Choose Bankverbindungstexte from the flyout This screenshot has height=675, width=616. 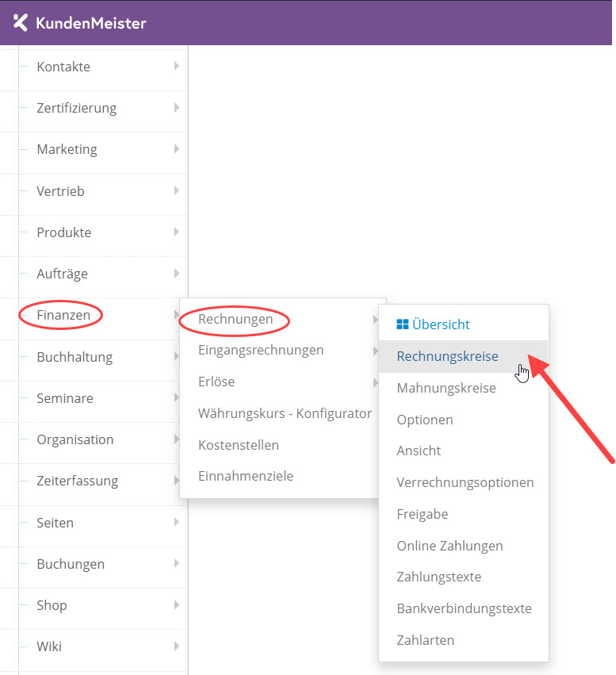click(464, 608)
